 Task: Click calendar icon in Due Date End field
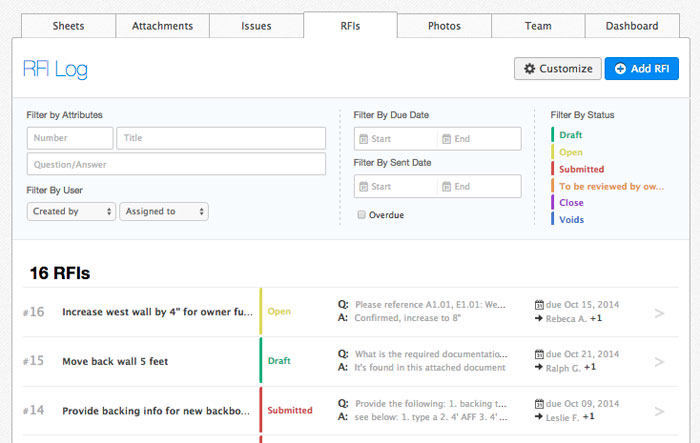(447, 139)
